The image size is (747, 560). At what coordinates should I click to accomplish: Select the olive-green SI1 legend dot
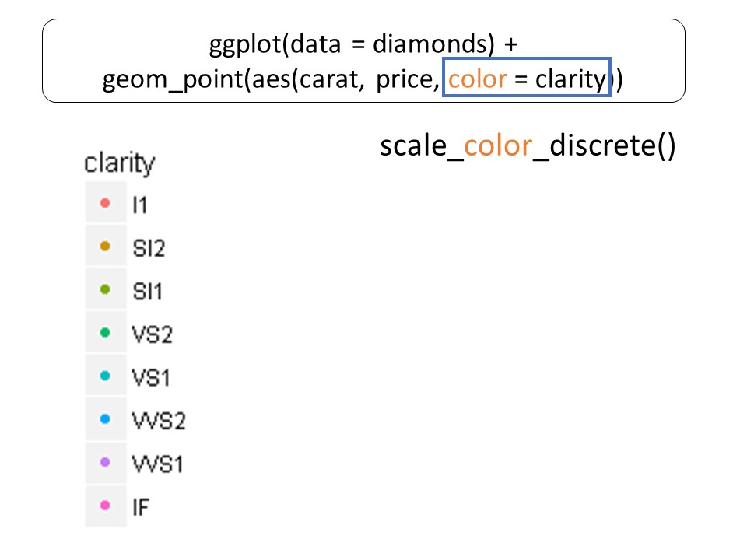(106, 292)
